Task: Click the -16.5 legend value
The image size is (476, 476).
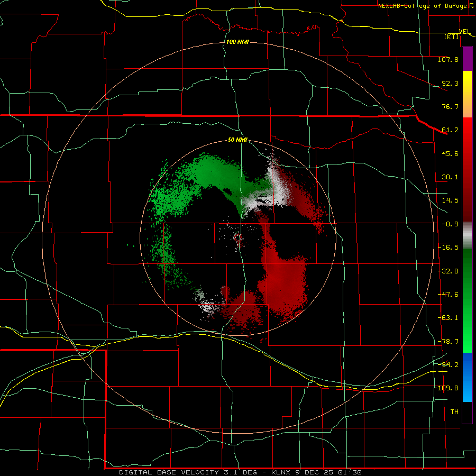Action: pyautogui.click(x=448, y=248)
